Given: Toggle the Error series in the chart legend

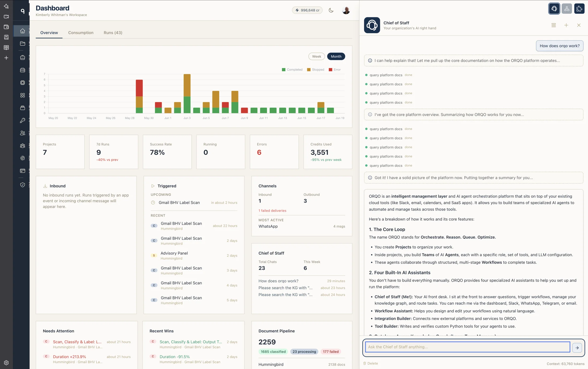Looking at the screenshot, I should 335,70.
